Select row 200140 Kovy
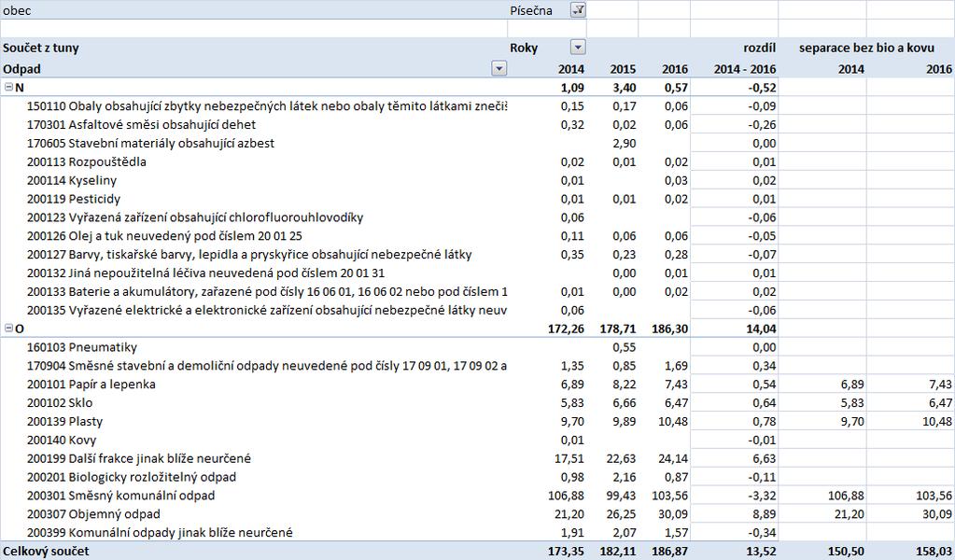Viewport: 955px width, 560px height. point(62,440)
